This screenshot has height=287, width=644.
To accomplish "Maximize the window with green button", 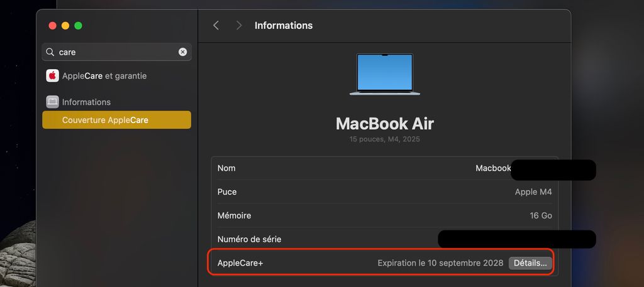I will pos(78,26).
